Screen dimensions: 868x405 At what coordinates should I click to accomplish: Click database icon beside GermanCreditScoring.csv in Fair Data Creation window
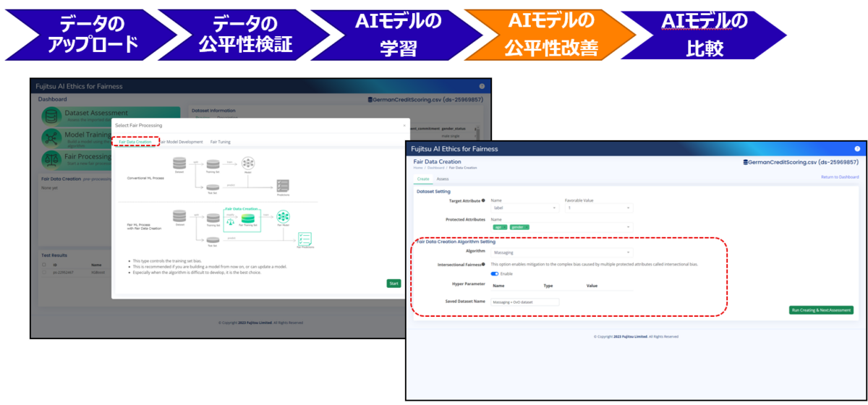[746, 163]
